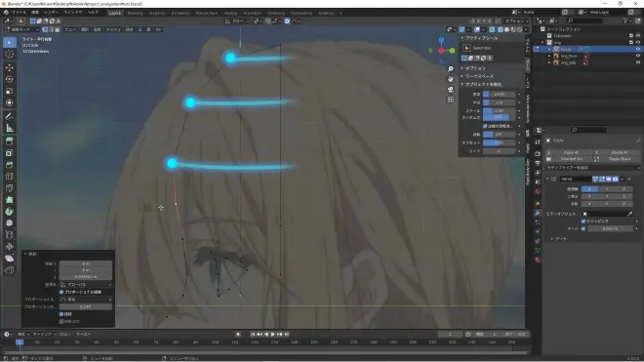Select the Bevel tool
Image resolution: width=644 pixels, height=362 pixels.
tap(10, 165)
